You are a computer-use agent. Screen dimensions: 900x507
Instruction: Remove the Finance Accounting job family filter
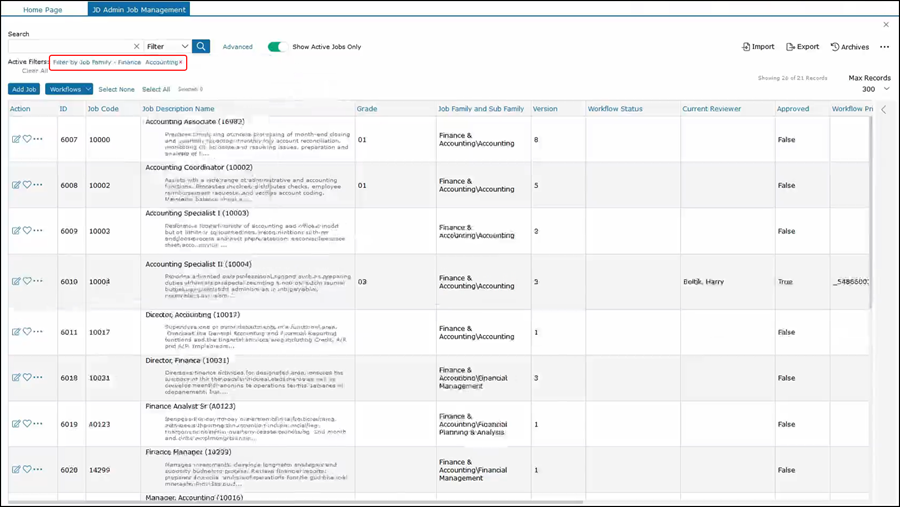181,62
